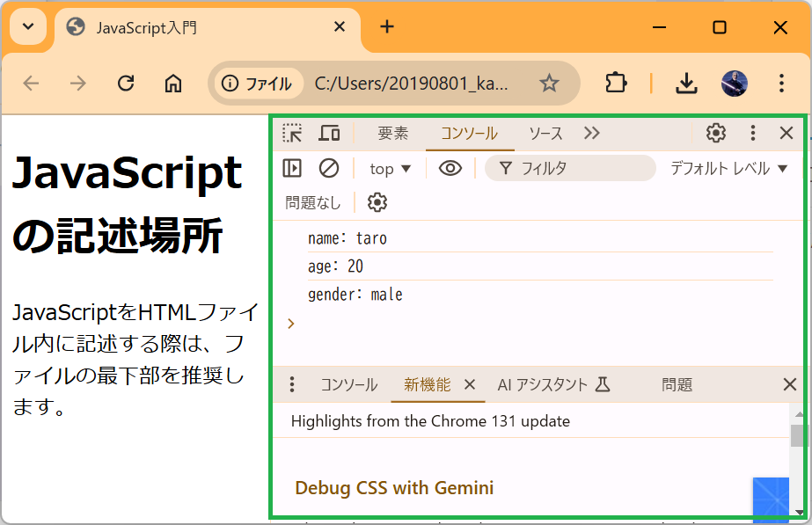
Task: Open console issues settings gear icon
Action: click(377, 202)
